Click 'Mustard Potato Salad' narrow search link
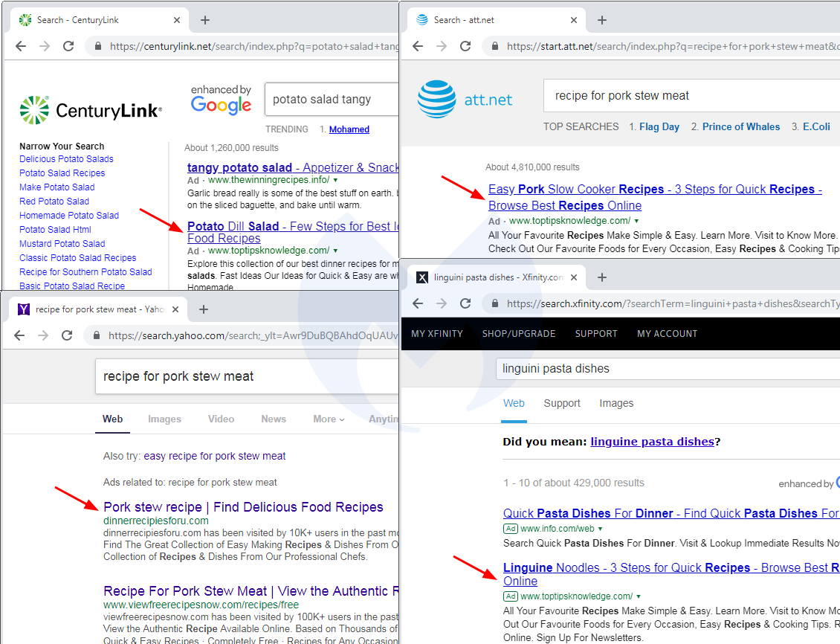Viewport: 840px width, 644px height. pyautogui.click(x=62, y=244)
